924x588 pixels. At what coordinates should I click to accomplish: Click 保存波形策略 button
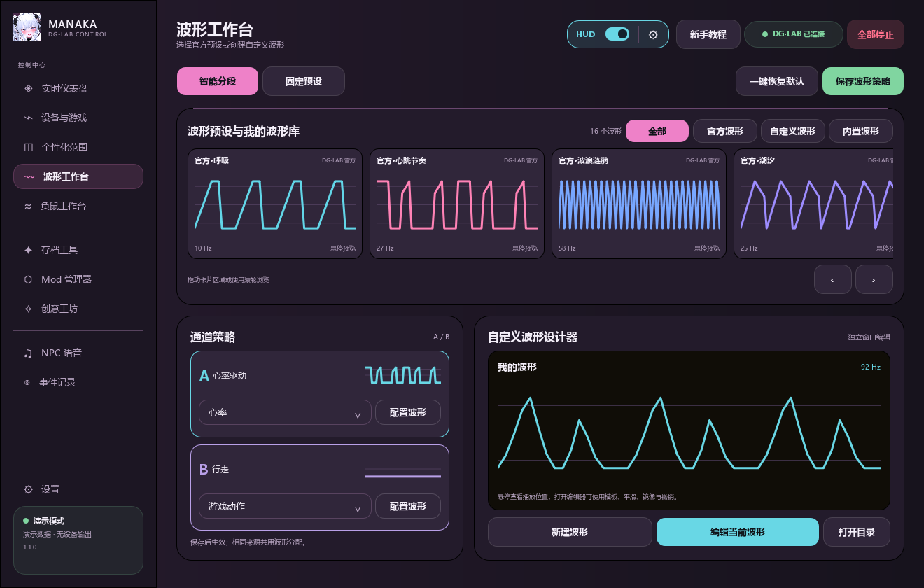click(x=863, y=81)
